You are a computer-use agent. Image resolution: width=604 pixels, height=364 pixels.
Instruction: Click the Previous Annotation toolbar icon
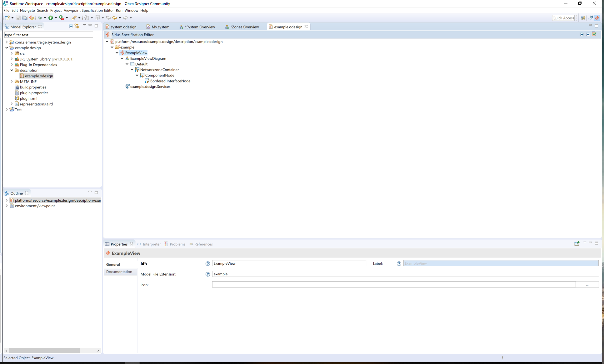click(97, 18)
